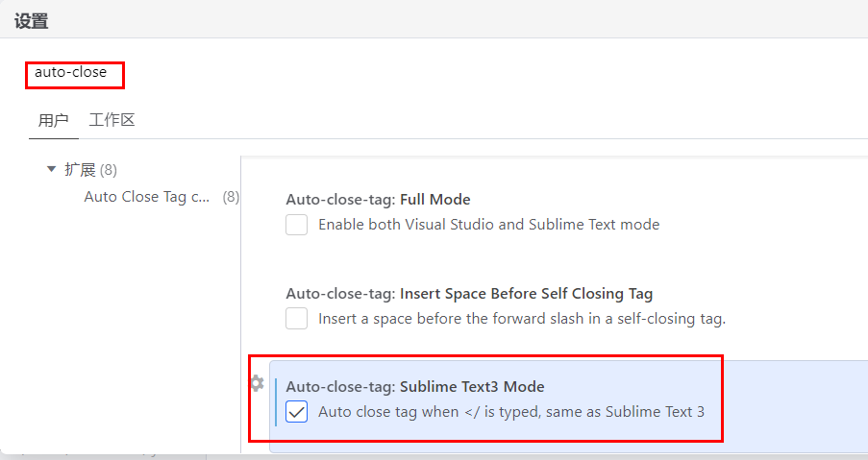Image resolution: width=868 pixels, height=460 pixels.
Task: Click the (8) count next to 扩展
Action: pos(109,170)
